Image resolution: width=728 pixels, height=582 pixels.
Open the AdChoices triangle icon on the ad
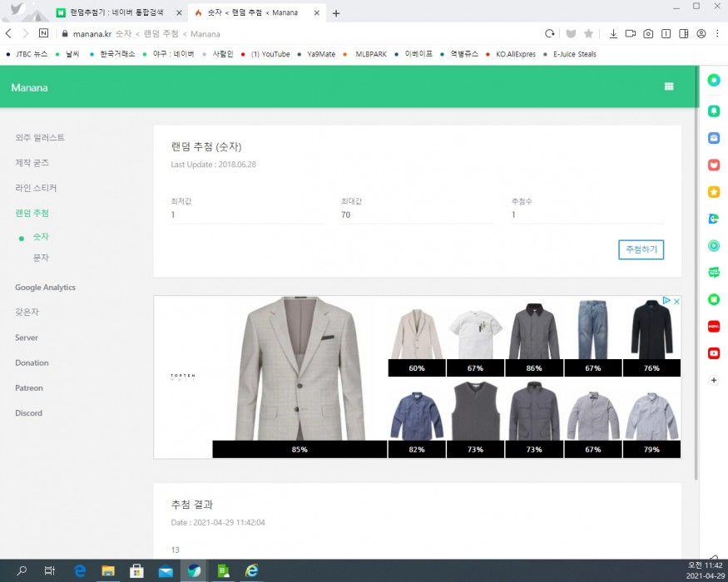tap(666, 301)
